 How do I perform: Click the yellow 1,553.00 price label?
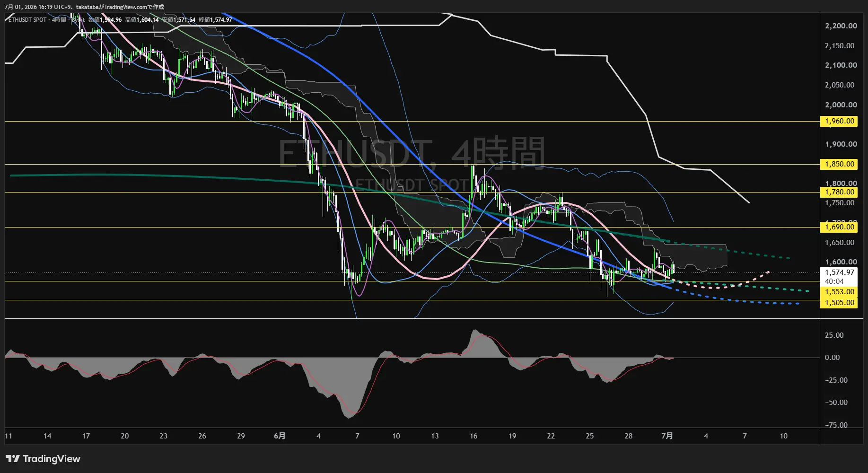pos(840,292)
